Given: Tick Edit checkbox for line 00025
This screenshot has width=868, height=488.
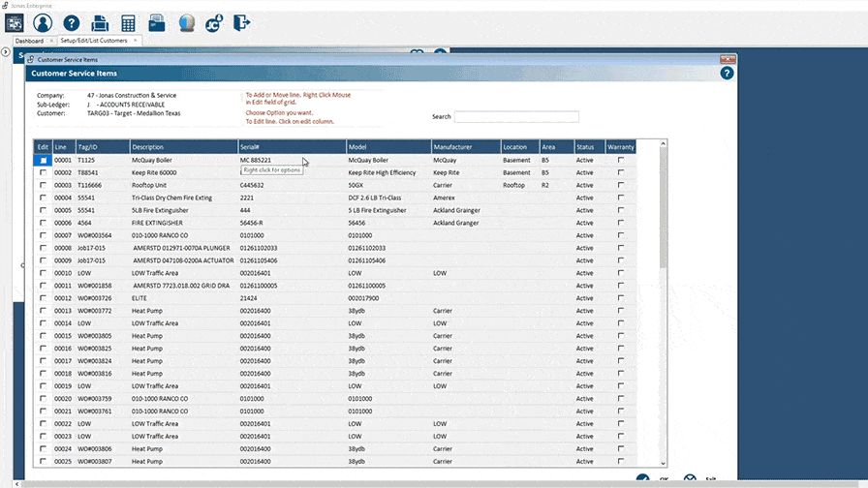Looking at the screenshot, I should 44,462.
